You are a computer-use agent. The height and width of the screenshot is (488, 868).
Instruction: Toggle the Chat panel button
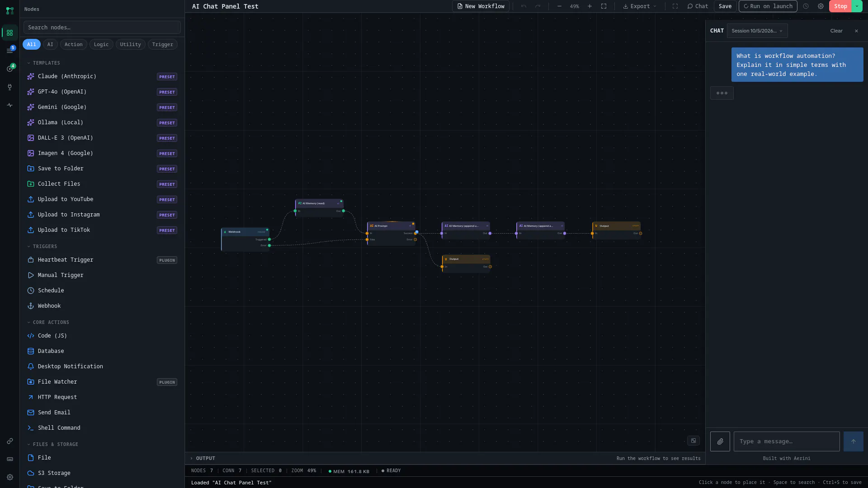[x=698, y=6]
